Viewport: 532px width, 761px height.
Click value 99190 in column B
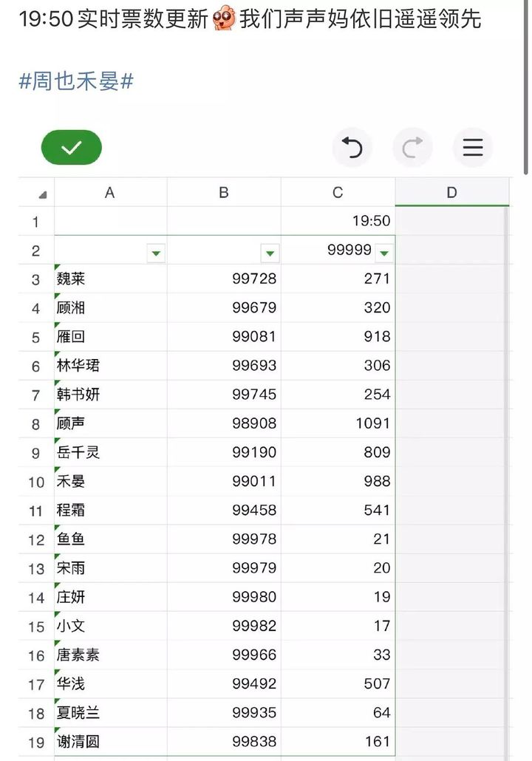(254, 452)
